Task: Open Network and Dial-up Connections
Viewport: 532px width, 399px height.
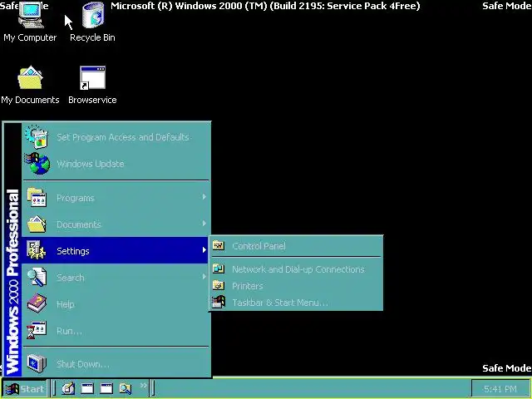Action: [x=296, y=269]
